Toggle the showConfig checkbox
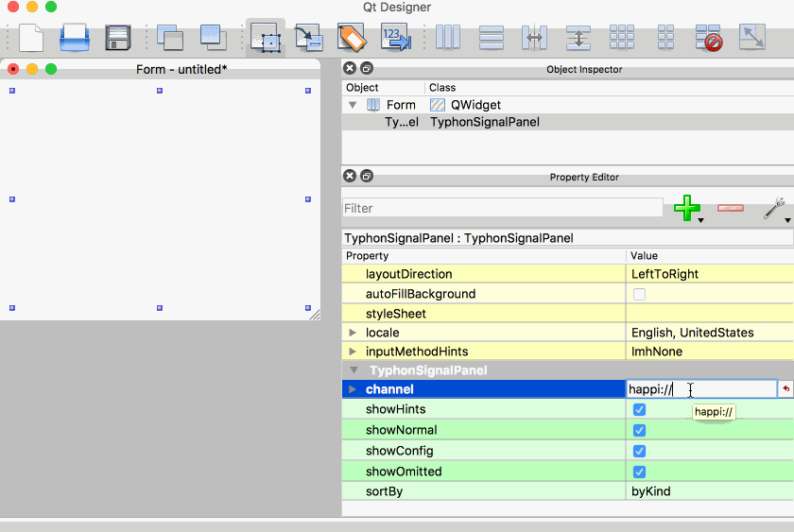This screenshot has width=794, height=532. point(639,451)
